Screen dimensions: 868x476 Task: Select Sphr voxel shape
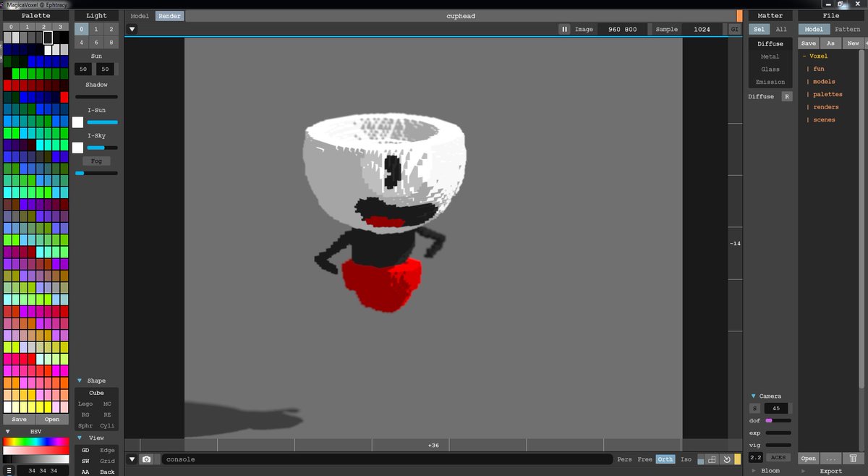(85, 426)
